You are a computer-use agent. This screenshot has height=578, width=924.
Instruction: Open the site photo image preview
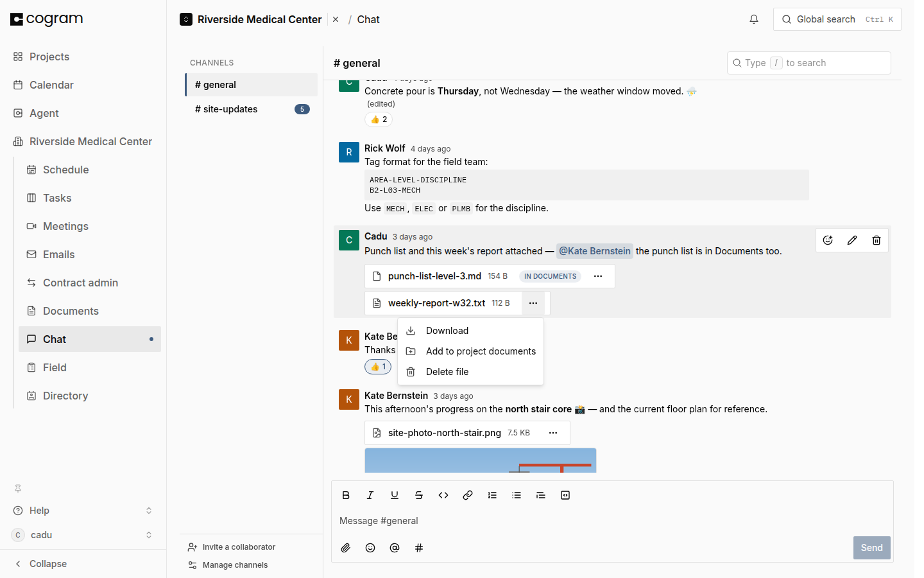pyautogui.click(x=481, y=460)
